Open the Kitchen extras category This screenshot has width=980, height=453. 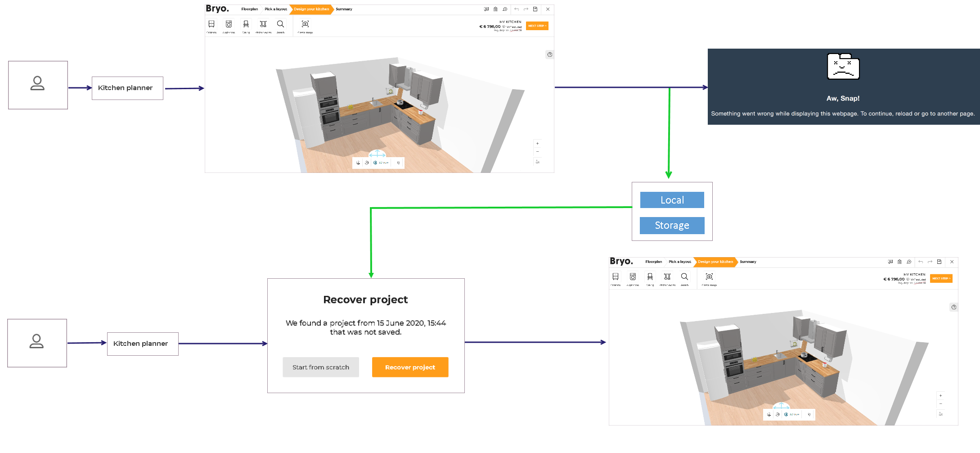point(263,24)
